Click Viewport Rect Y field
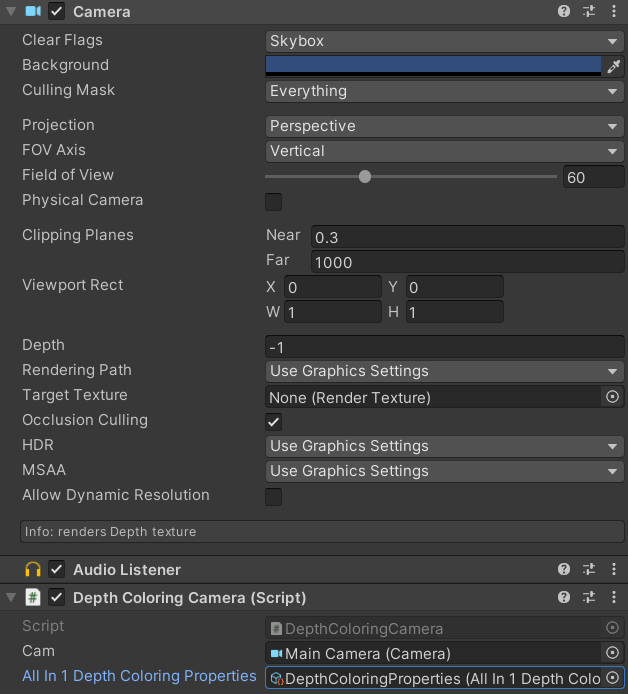628x694 pixels. tap(455, 287)
